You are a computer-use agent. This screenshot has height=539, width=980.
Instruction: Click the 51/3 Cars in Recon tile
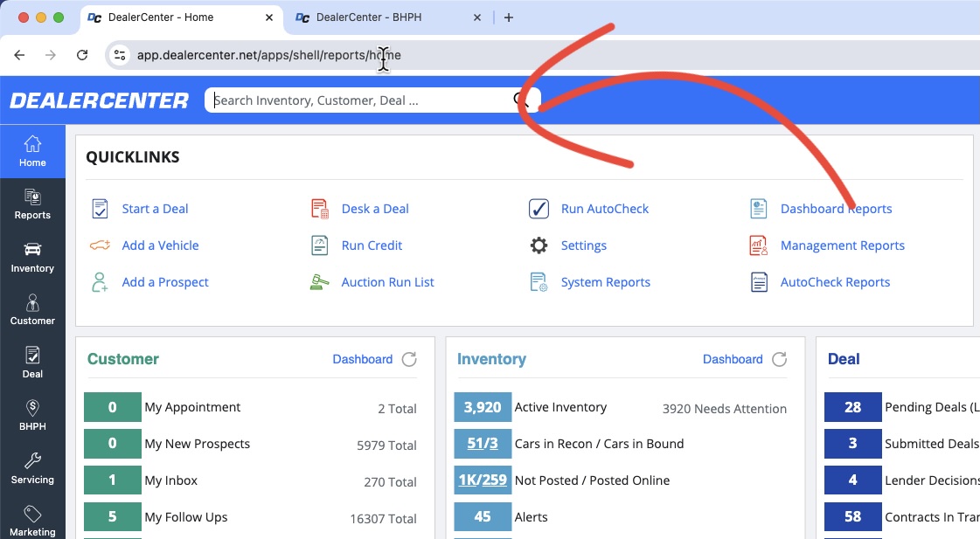click(x=483, y=444)
